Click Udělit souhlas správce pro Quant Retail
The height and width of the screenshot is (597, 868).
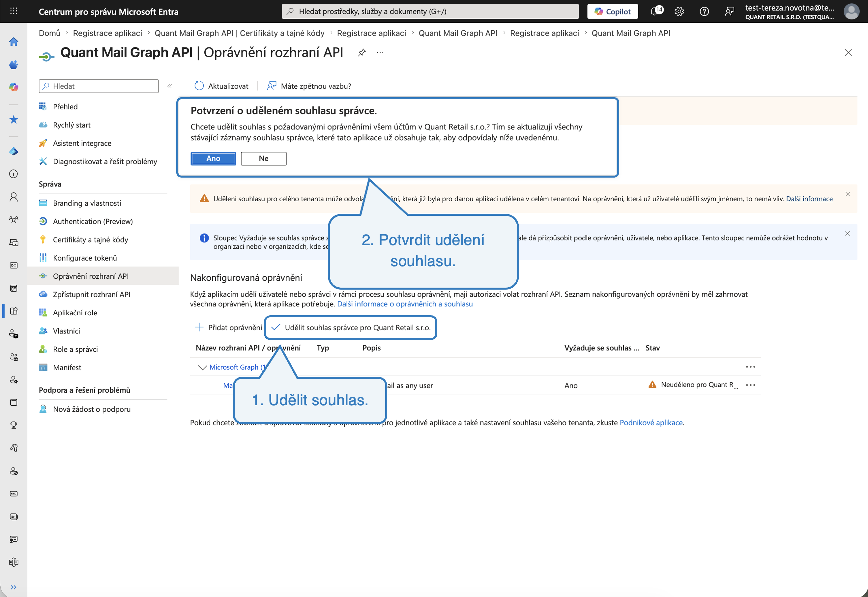pyautogui.click(x=351, y=328)
